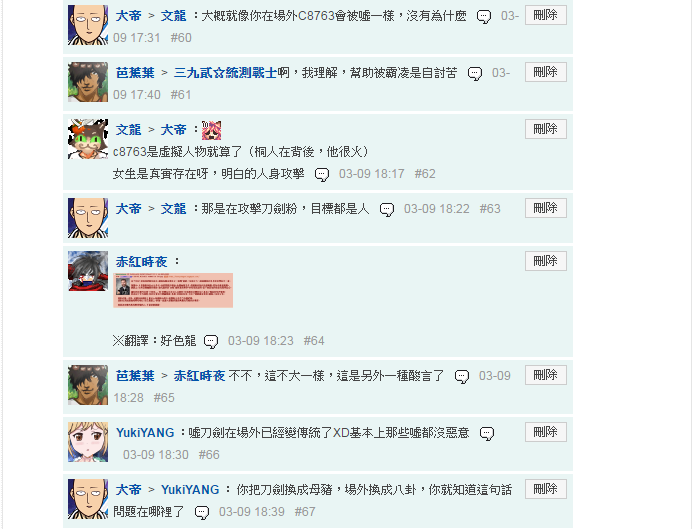Open YukiYANG author link on comment #66
Screen dimensions: 692x529
[x=145, y=433]
